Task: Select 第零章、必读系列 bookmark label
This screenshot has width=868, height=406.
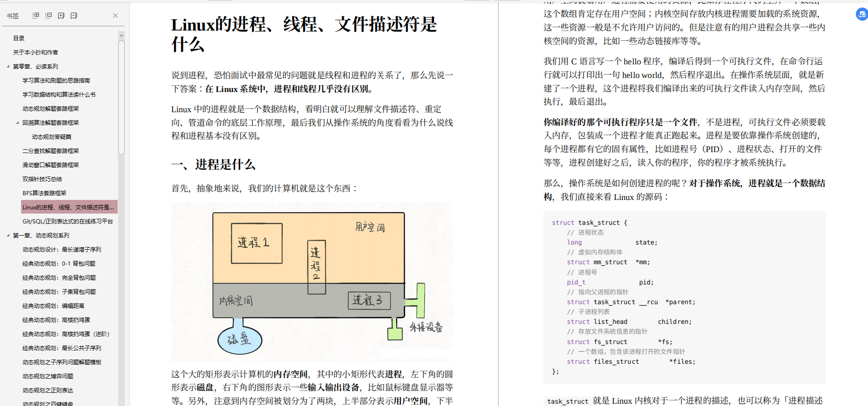Action: [x=36, y=66]
